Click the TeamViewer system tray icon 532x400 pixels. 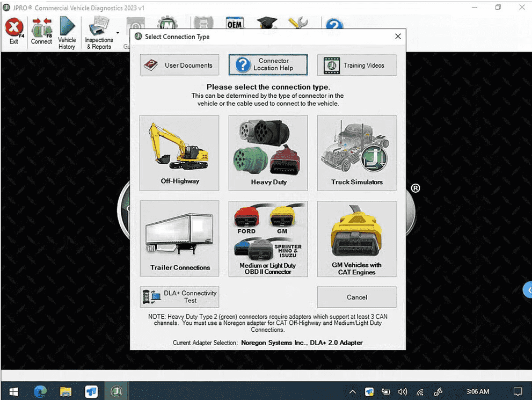369,392
